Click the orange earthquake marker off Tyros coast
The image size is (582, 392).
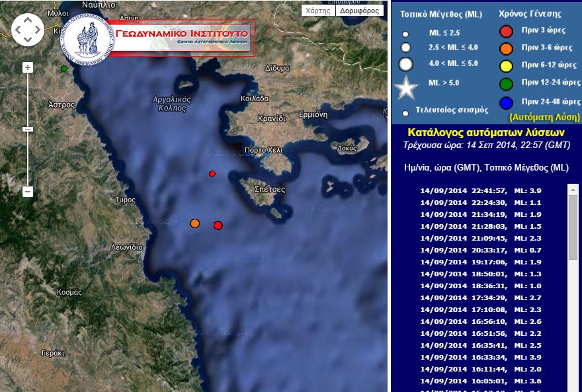pyautogui.click(x=195, y=223)
